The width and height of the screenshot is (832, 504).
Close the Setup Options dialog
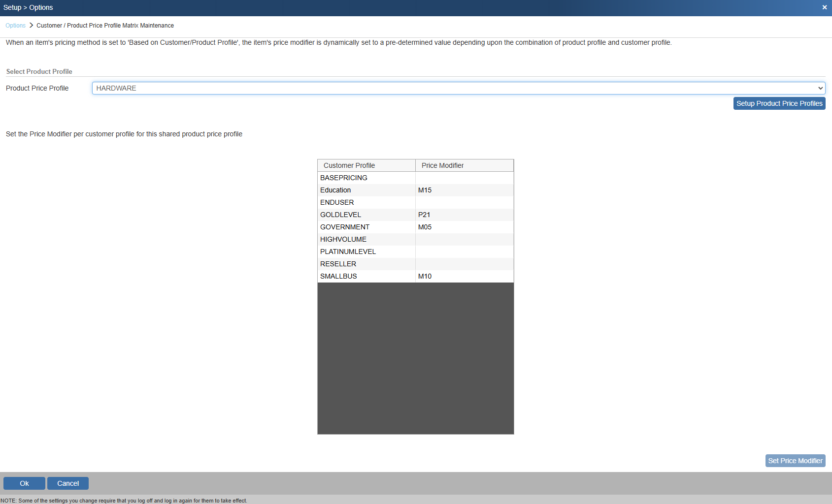(824, 7)
